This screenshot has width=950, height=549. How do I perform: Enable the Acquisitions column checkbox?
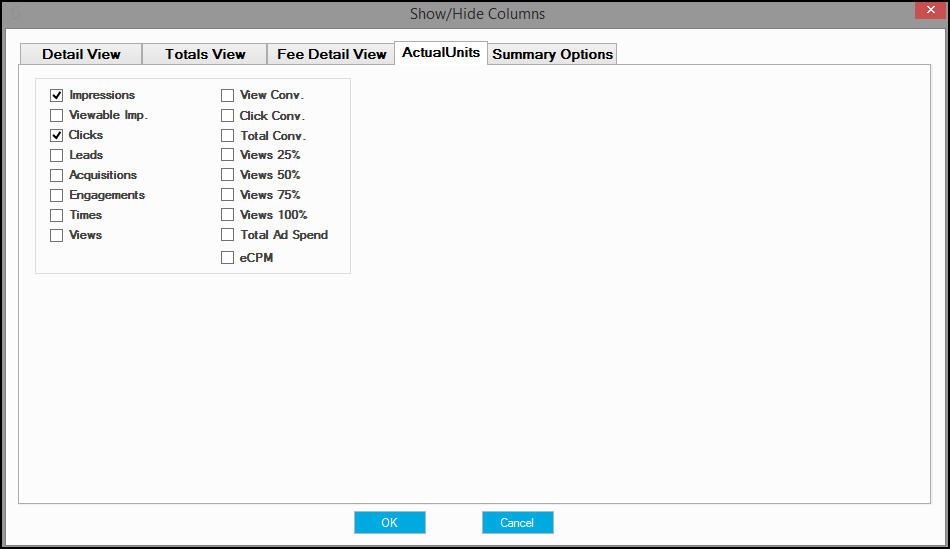pos(56,175)
